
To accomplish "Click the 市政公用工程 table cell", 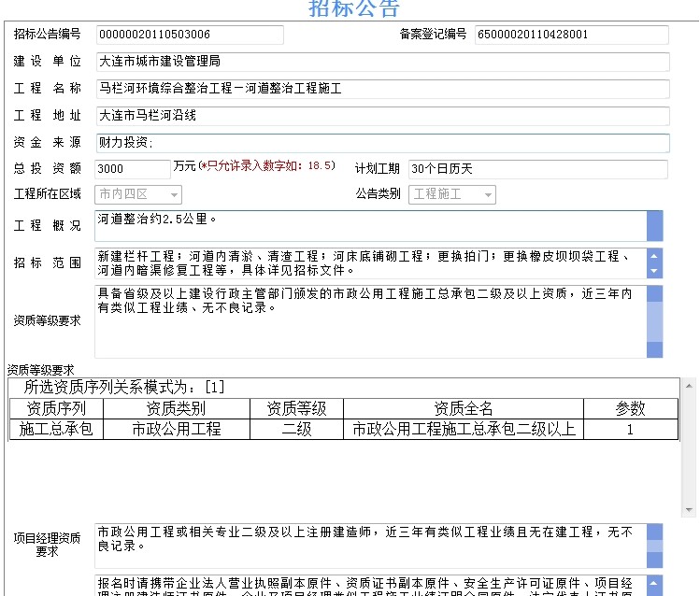I will click(177, 429).
